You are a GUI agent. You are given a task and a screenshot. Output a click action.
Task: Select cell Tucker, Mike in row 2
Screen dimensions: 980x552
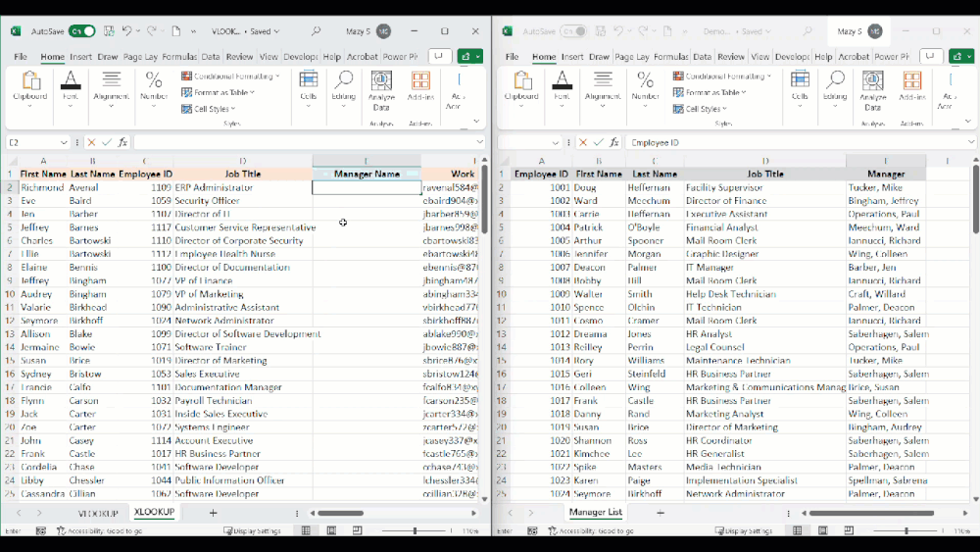pos(886,187)
